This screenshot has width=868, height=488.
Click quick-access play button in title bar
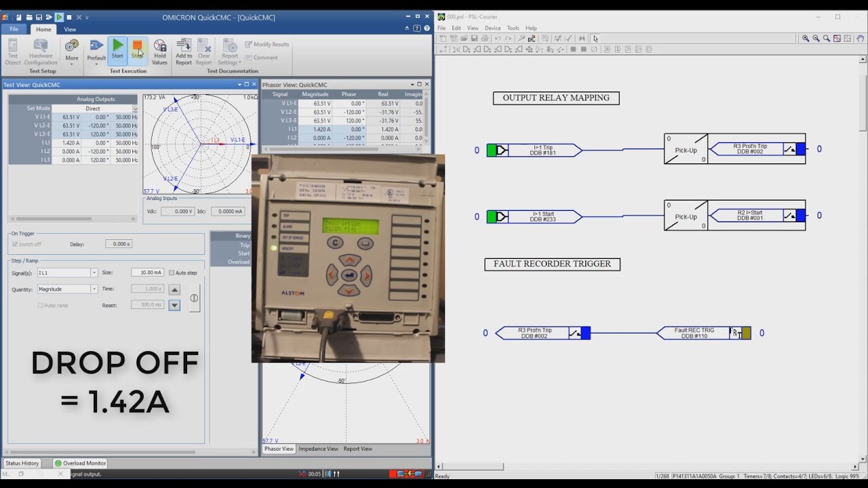[59, 17]
